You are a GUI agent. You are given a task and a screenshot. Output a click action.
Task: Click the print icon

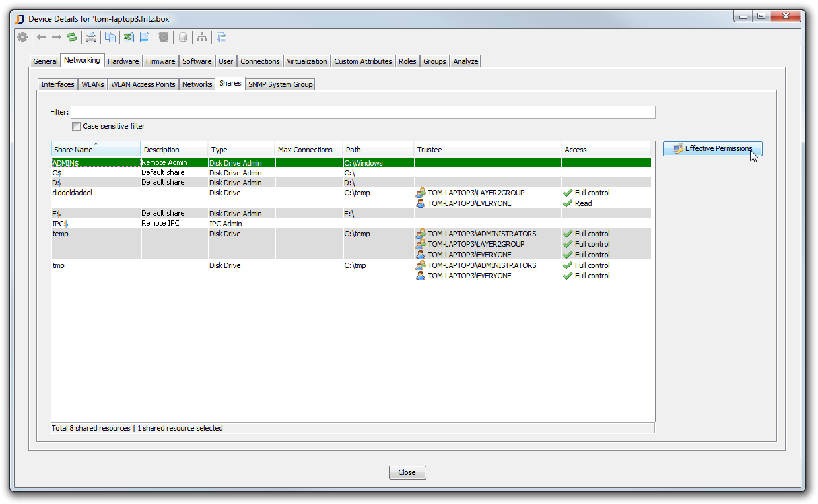click(91, 37)
